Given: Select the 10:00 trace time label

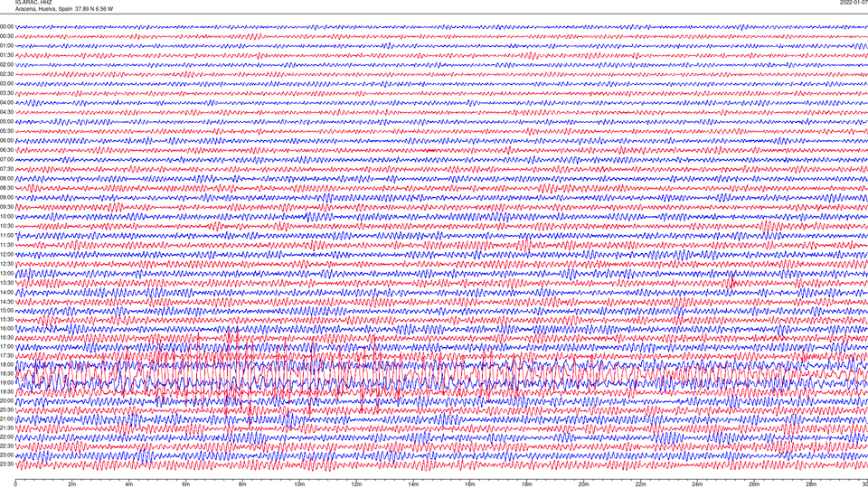Looking at the screenshot, I should 7,216.
